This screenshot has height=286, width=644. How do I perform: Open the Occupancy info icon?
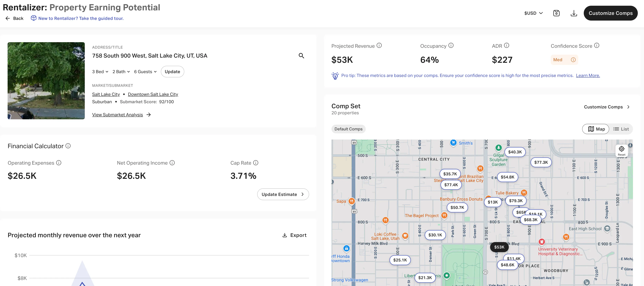coord(451,46)
